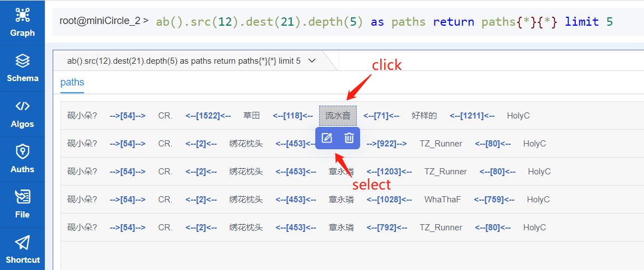
Task: Select TZ_Runner after edge [792]
Action: pyautogui.click(x=441, y=227)
